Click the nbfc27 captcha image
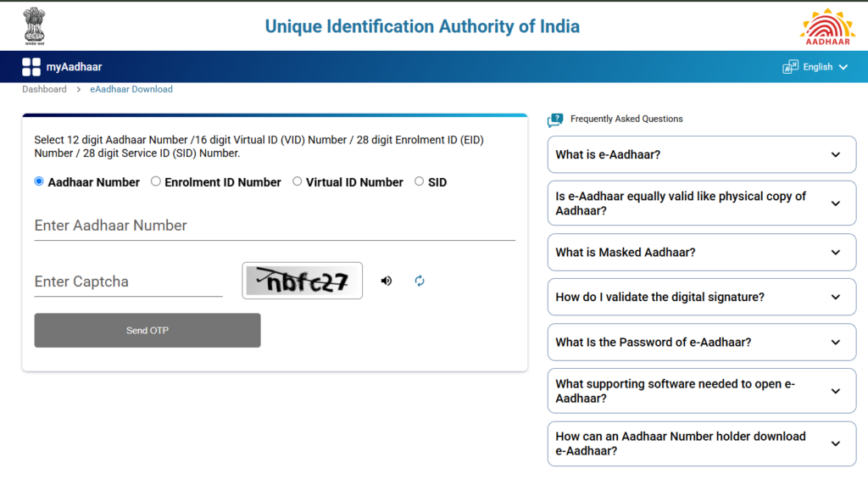 (303, 281)
